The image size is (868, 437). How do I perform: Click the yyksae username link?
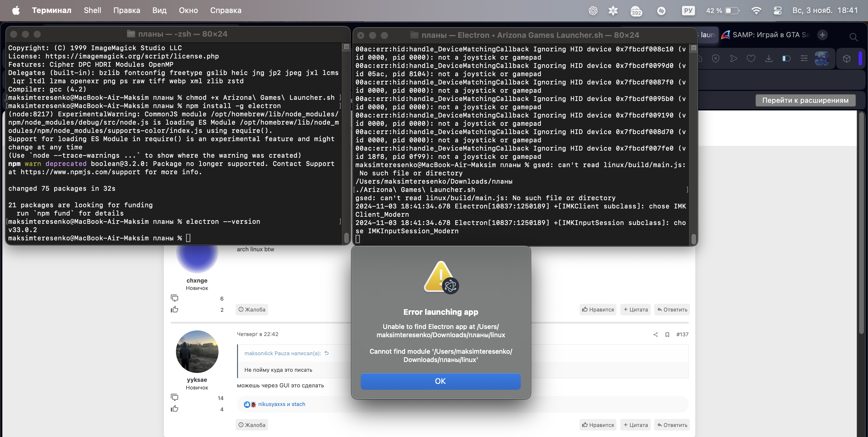(197, 380)
